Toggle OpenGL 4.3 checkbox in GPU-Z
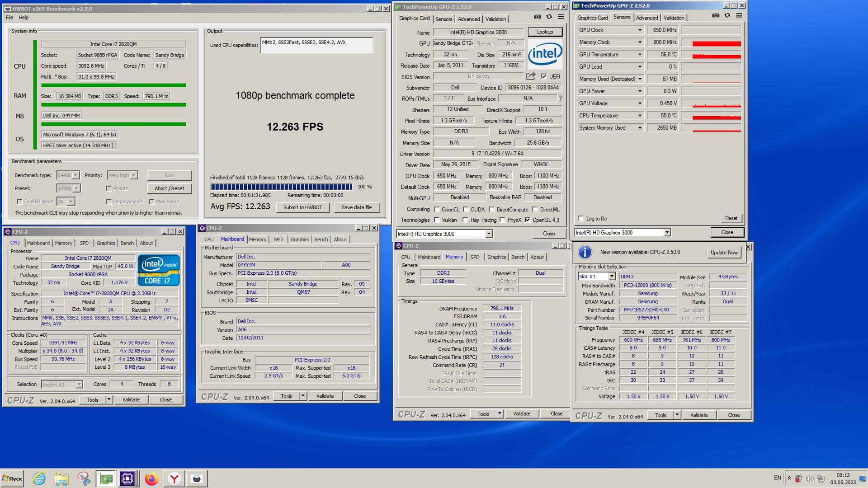This screenshot has height=488, width=868. [528, 220]
